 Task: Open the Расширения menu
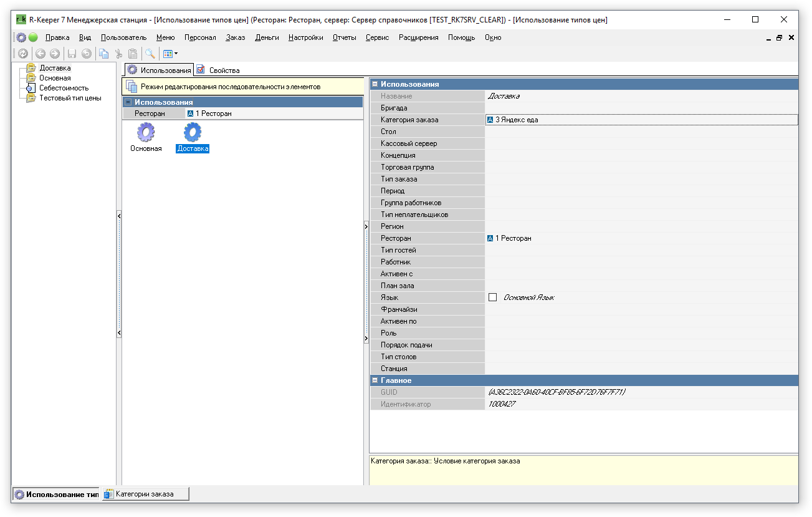419,37
